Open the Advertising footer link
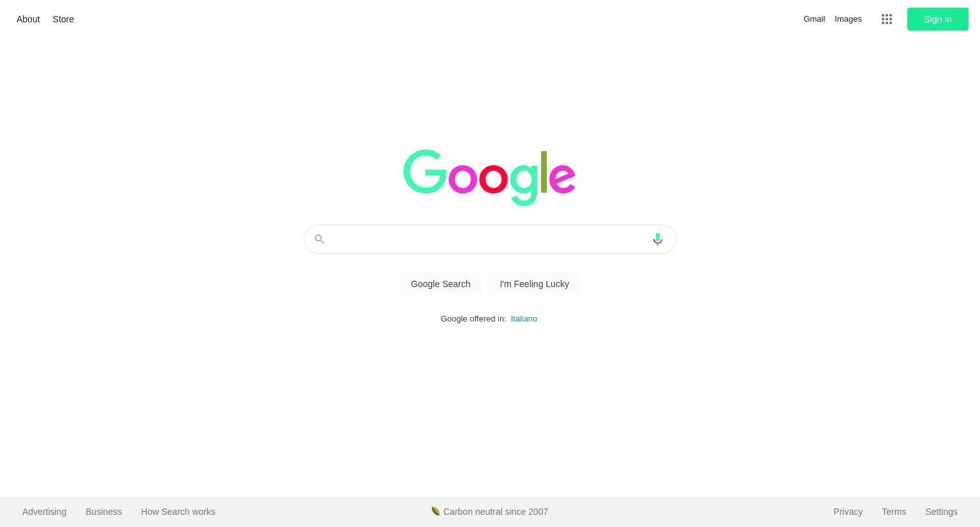Viewport: 980px width, 527px height. (x=44, y=512)
